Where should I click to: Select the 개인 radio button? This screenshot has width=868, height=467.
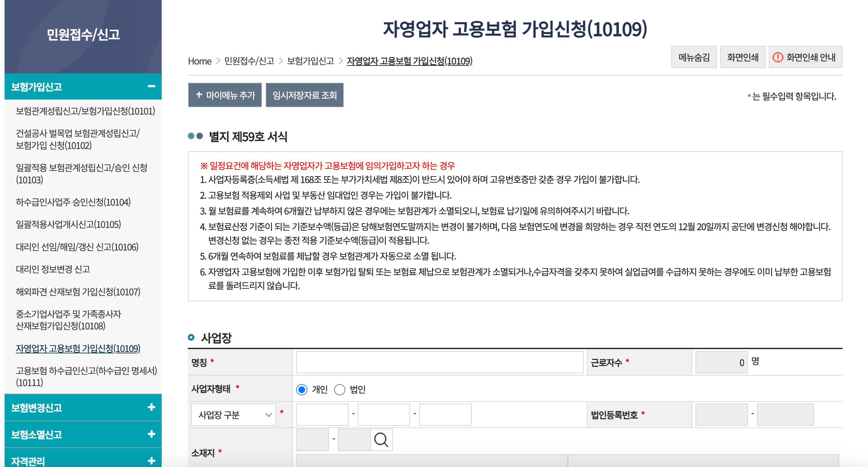tap(301, 389)
